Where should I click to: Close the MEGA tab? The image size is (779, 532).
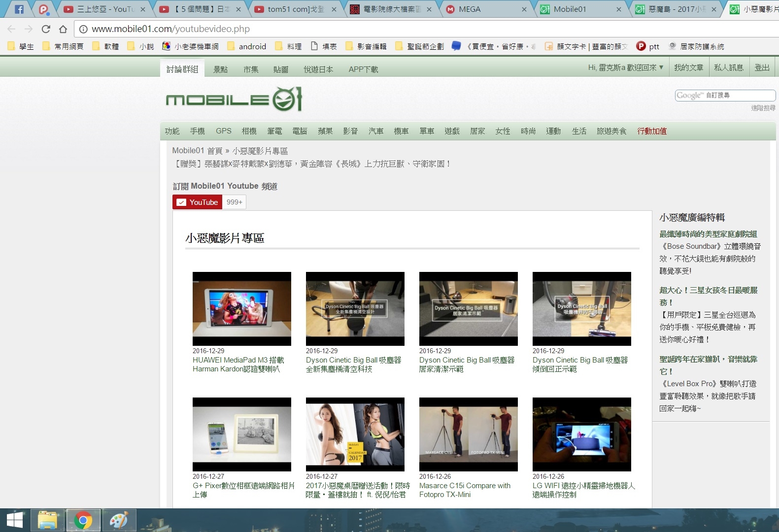click(x=524, y=9)
